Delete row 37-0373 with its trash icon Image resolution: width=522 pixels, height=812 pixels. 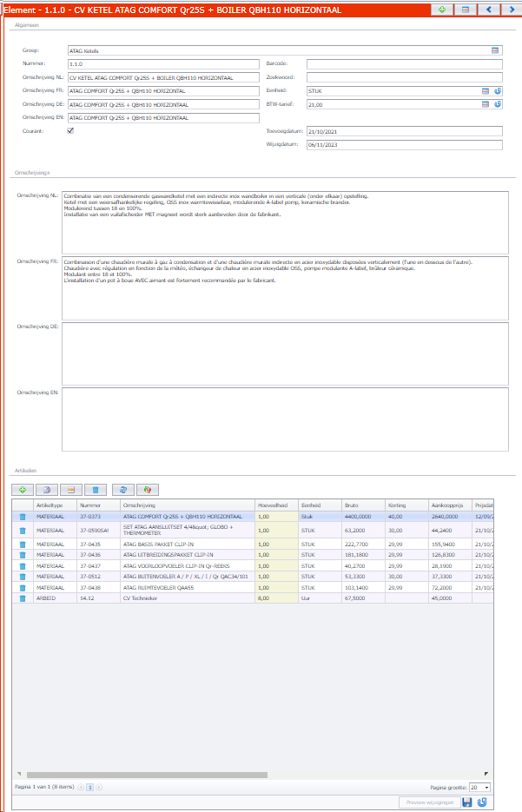coord(23,517)
